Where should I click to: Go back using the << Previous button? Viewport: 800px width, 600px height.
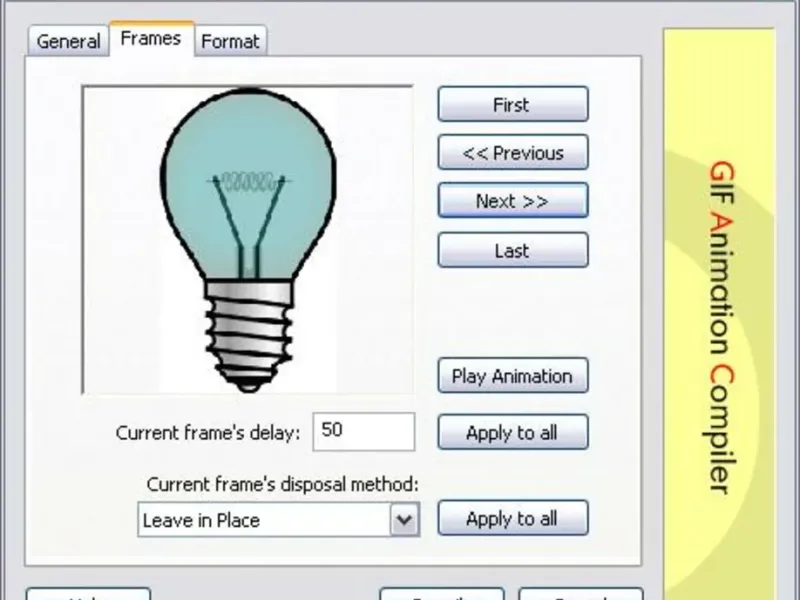coord(512,153)
